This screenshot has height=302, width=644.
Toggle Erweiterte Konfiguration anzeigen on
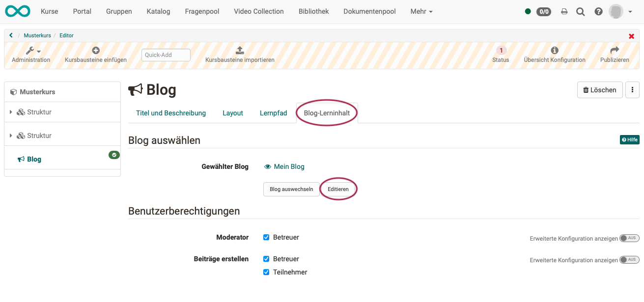629,238
